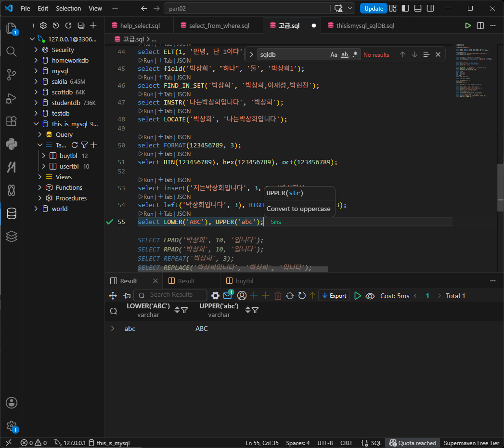Click the Export button

pos(334,296)
